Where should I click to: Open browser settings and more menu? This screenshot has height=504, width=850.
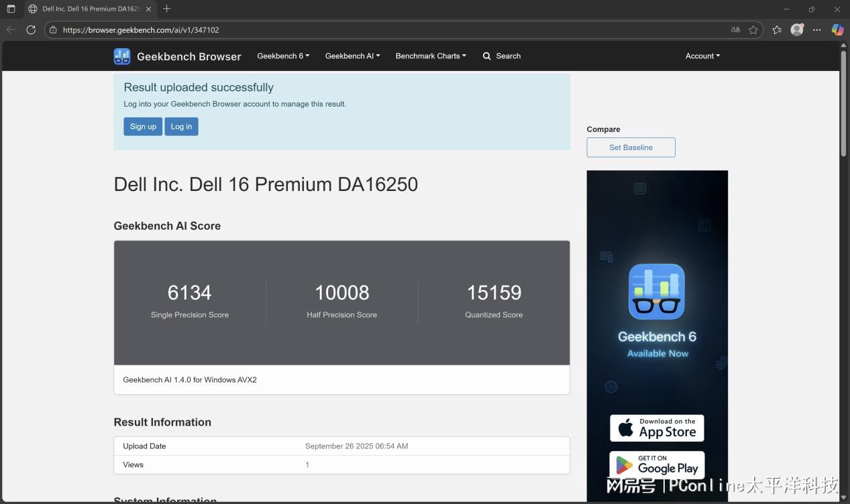pyautogui.click(x=816, y=29)
